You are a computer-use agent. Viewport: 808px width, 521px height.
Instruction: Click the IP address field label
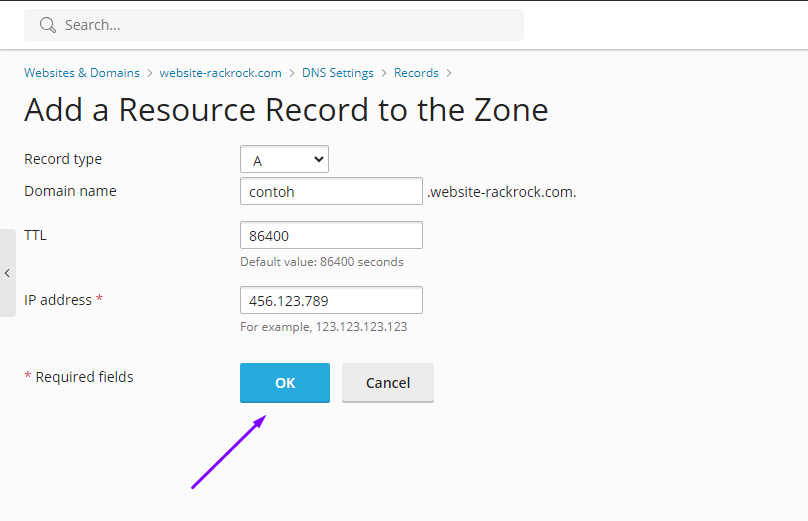pos(58,300)
